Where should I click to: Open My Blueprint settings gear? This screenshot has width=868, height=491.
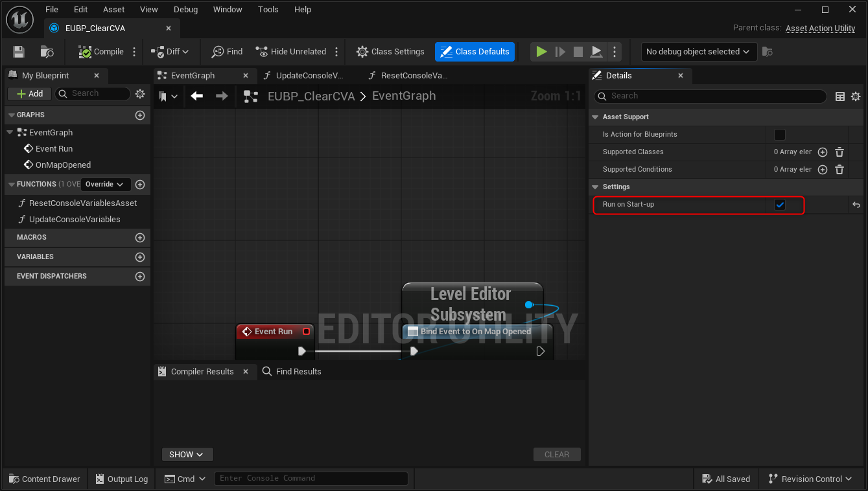[x=140, y=94]
